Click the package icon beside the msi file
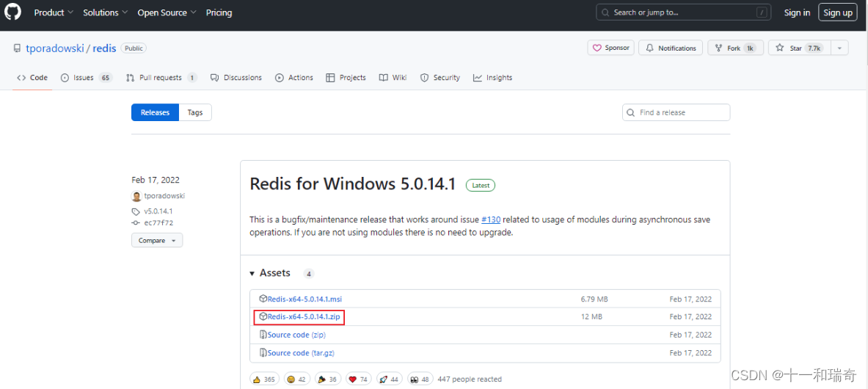 (263, 299)
